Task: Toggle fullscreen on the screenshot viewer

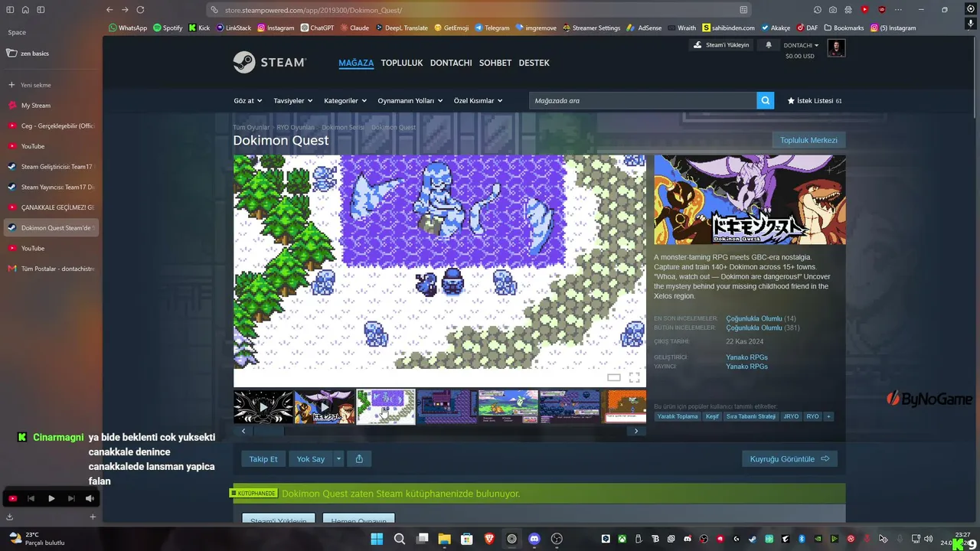Action: pos(634,377)
